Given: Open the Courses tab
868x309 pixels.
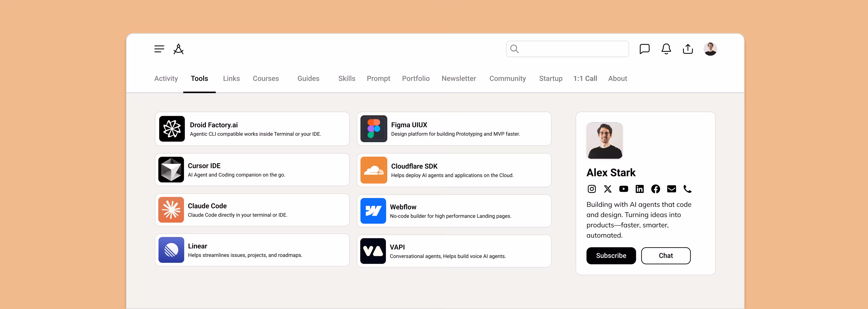Looking at the screenshot, I should click(x=266, y=79).
